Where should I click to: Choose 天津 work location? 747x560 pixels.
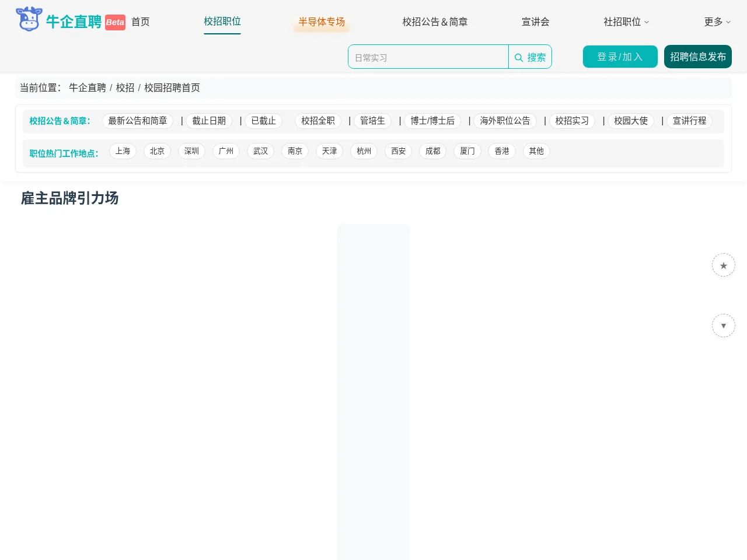(329, 151)
